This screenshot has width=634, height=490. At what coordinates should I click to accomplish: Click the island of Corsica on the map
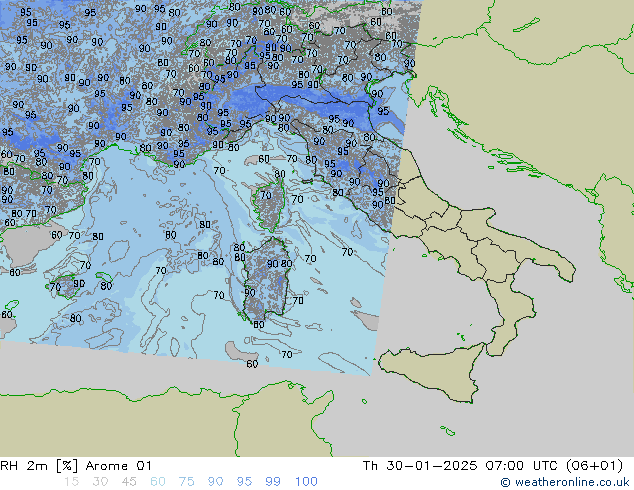(269, 205)
